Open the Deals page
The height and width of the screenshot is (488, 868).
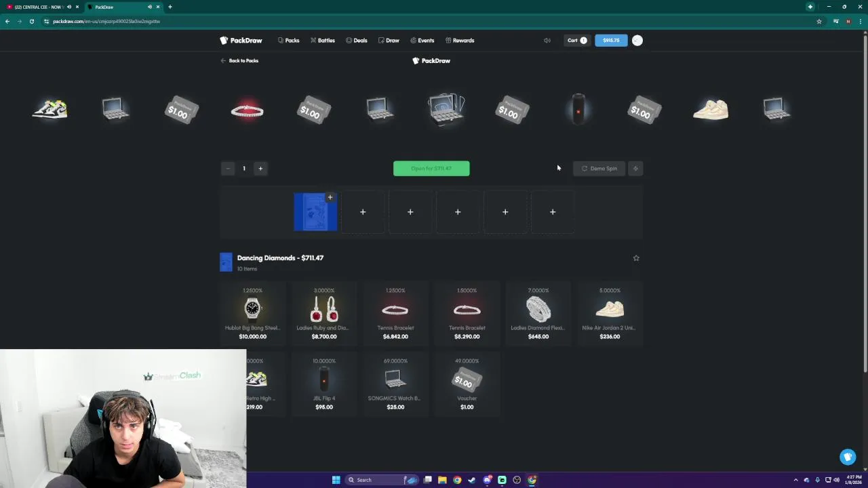click(x=357, y=41)
